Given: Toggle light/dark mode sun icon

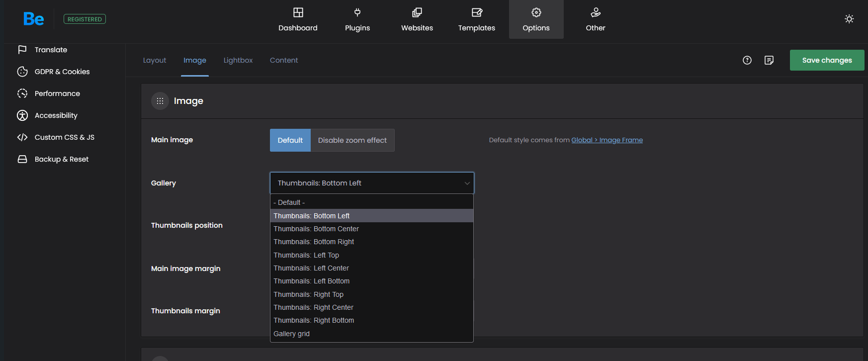Looking at the screenshot, I should pyautogui.click(x=849, y=19).
